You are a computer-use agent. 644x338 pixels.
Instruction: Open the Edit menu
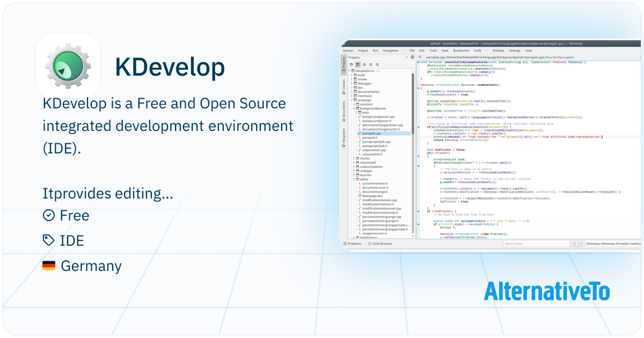[x=422, y=50]
